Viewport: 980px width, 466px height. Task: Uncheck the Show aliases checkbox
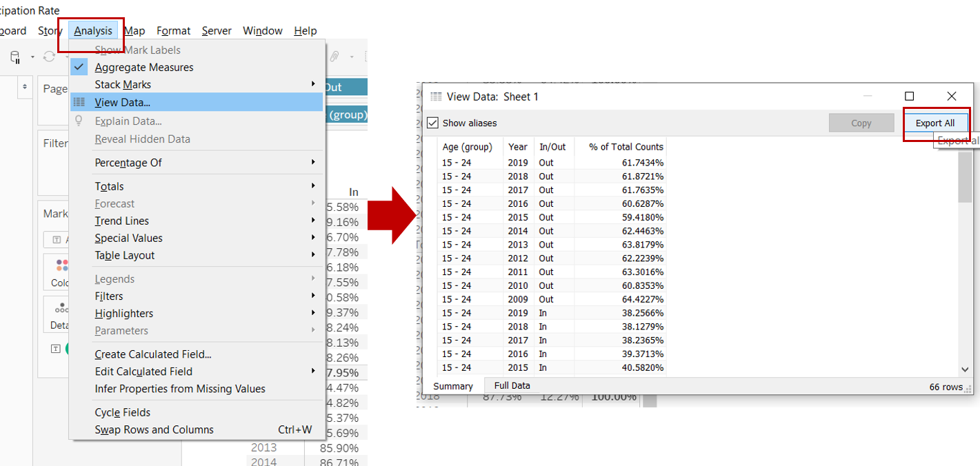tap(432, 123)
